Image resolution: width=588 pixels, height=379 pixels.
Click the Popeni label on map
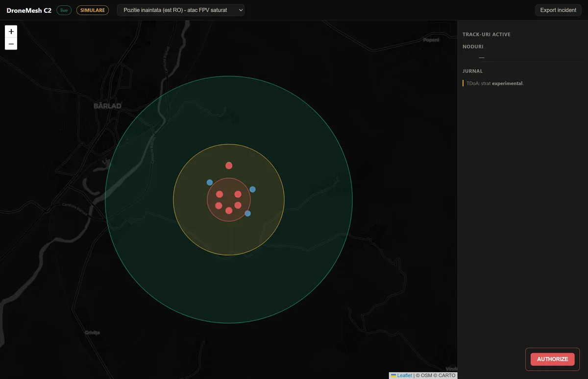pos(431,40)
